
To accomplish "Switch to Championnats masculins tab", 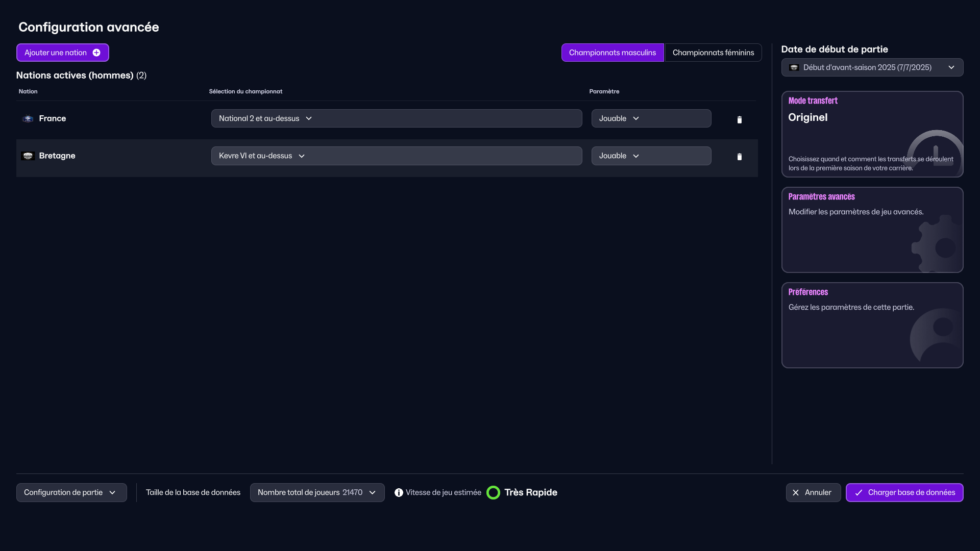I will pos(612,53).
